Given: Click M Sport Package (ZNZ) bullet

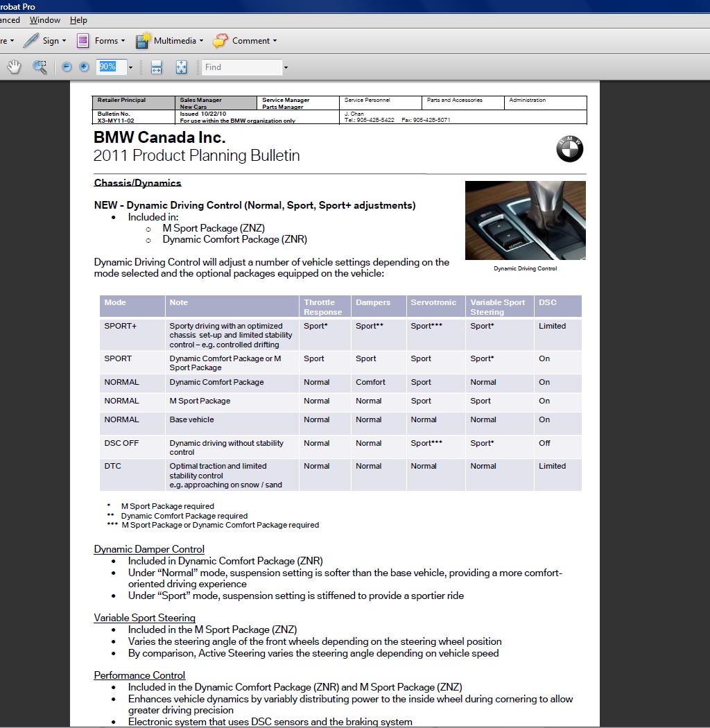Looking at the screenshot, I should (214, 228).
